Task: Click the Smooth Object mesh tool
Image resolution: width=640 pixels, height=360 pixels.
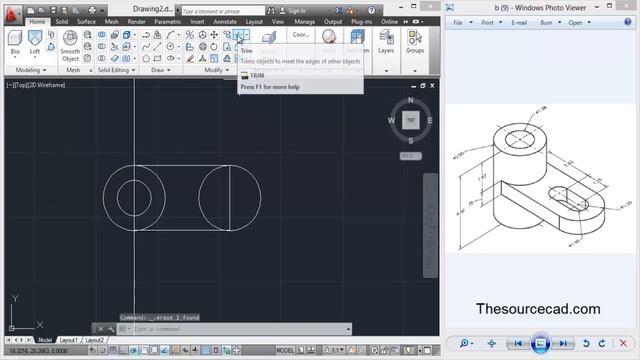Action: pyautogui.click(x=70, y=46)
